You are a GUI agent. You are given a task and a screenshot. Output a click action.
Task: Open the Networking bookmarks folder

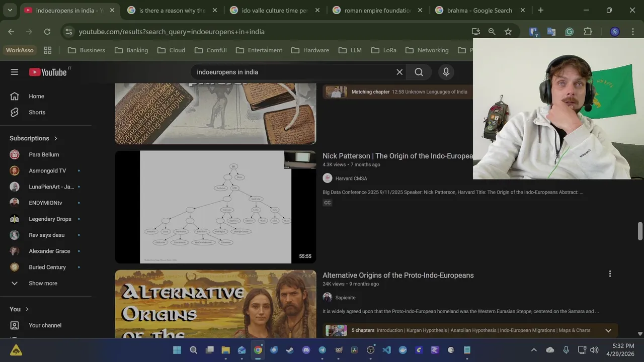(x=427, y=50)
